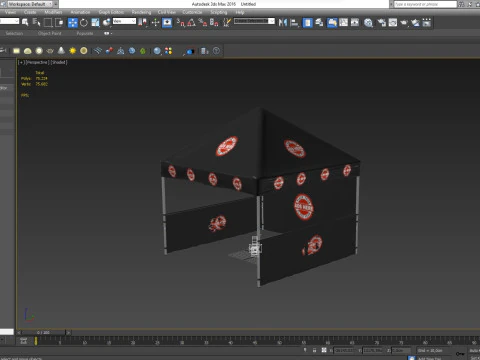Toggle Selection Lock padlock icon
Screen dimensions: 480x360
pyautogui.click(x=314, y=350)
